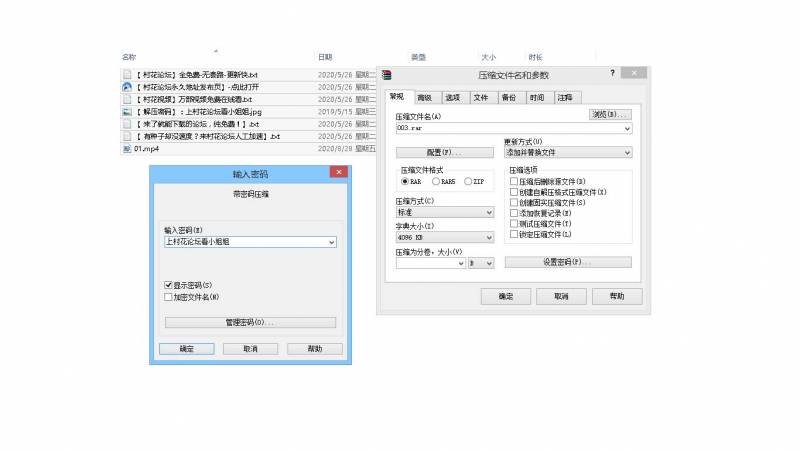Click the 压缩为分卷 size input box
The height and width of the screenshot is (450, 800).
tap(430, 263)
